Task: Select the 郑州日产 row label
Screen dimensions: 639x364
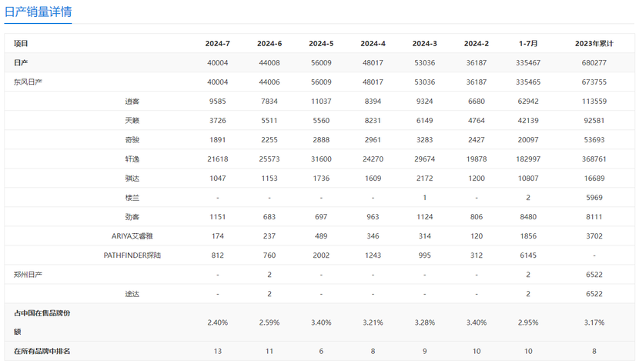Action: pyautogui.click(x=28, y=275)
